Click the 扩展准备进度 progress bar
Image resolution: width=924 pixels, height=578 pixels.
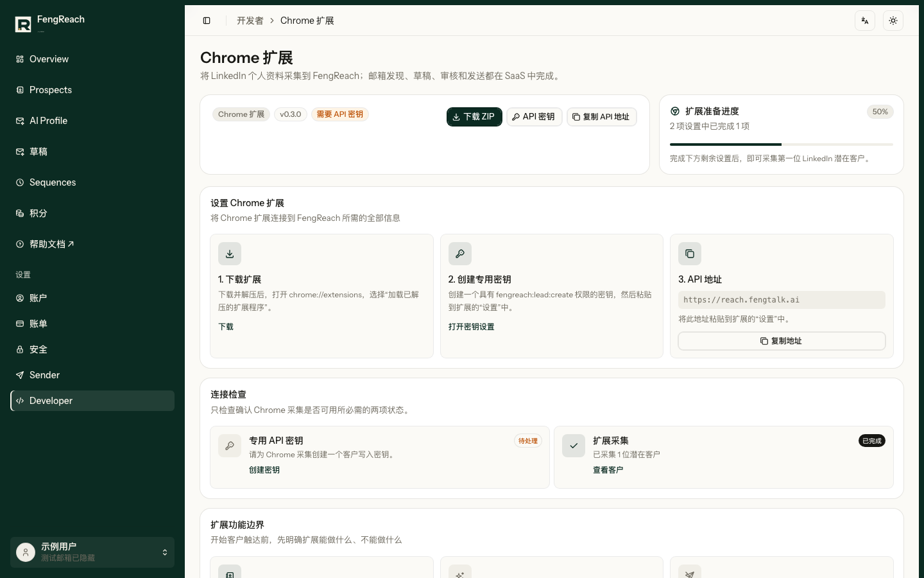coord(782,144)
